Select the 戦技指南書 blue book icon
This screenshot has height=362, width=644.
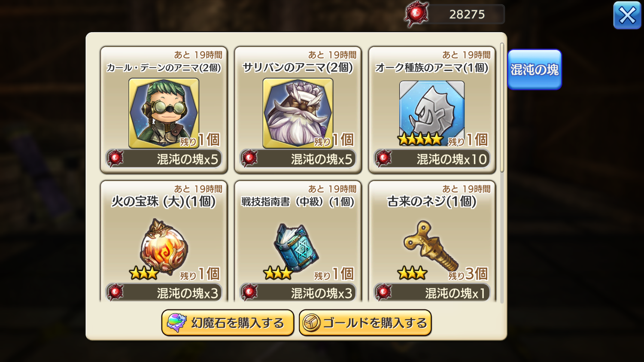(296, 248)
